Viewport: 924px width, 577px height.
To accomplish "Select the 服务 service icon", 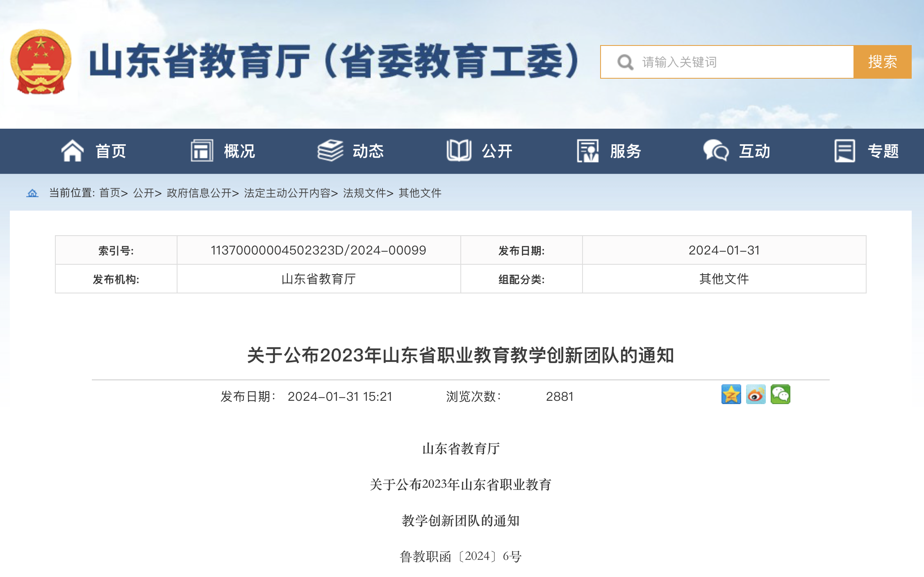I will point(587,150).
